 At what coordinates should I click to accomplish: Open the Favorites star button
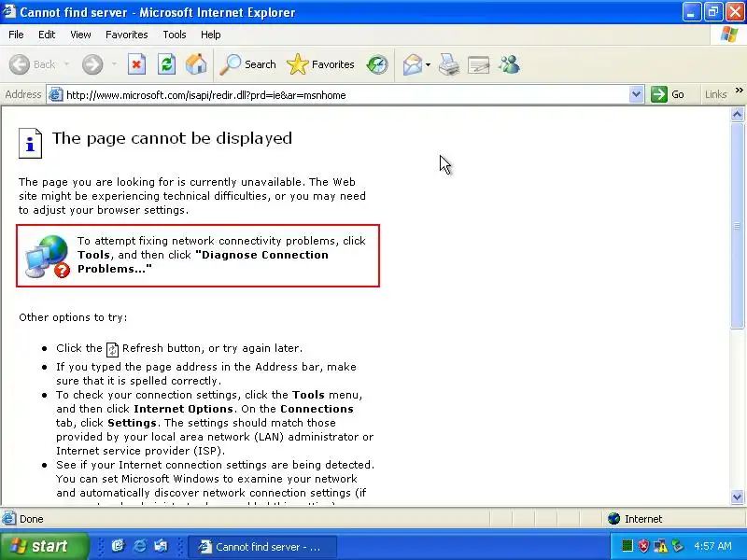(320, 64)
